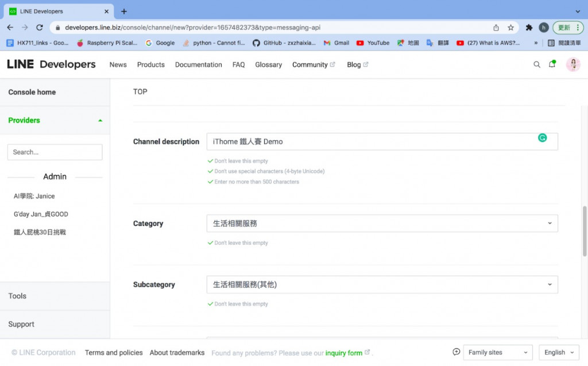The width and height of the screenshot is (588, 366).
Task: Open About trademarks link
Action: coord(177,352)
